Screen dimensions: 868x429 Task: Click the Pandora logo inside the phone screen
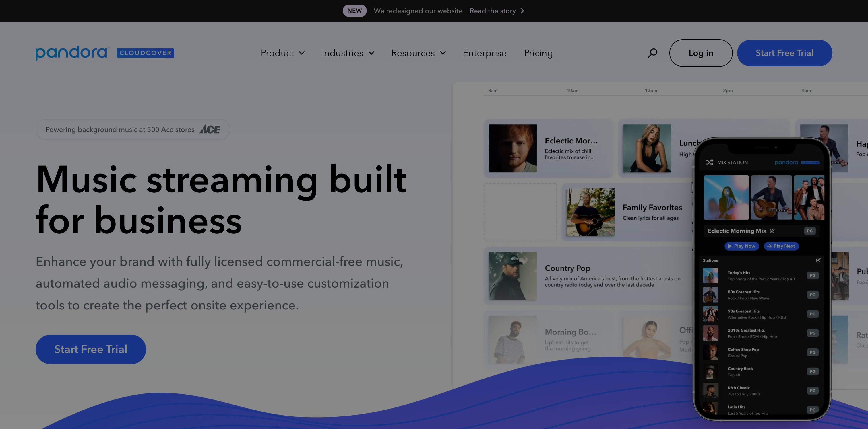tap(786, 162)
